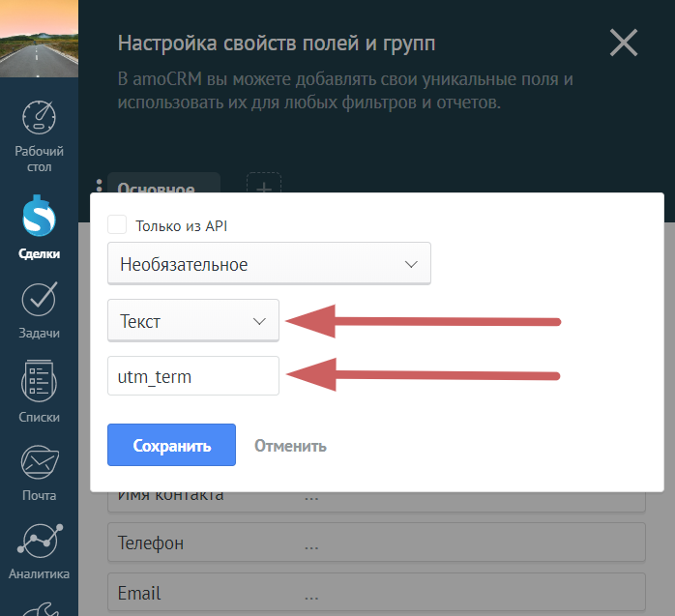The width and height of the screenshot is (675, 616).
Task: Open the Текст field type dropdown
Action: 192,321
